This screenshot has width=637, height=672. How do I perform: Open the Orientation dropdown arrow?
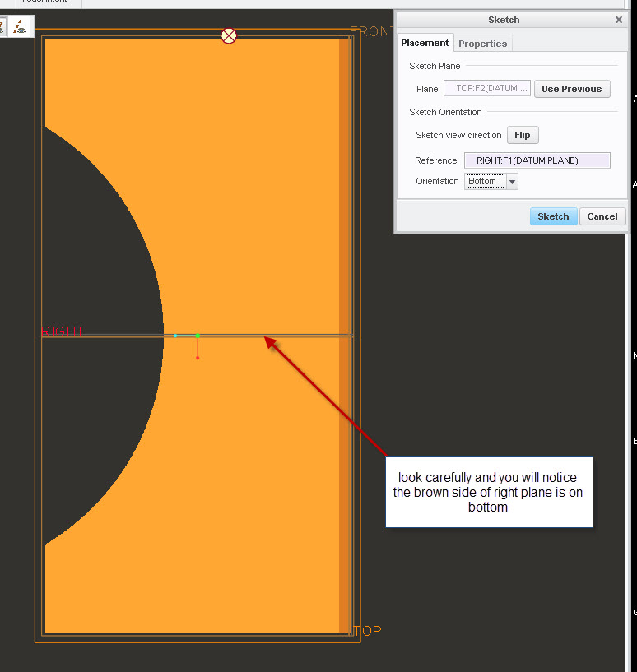[x=512, y=182]
